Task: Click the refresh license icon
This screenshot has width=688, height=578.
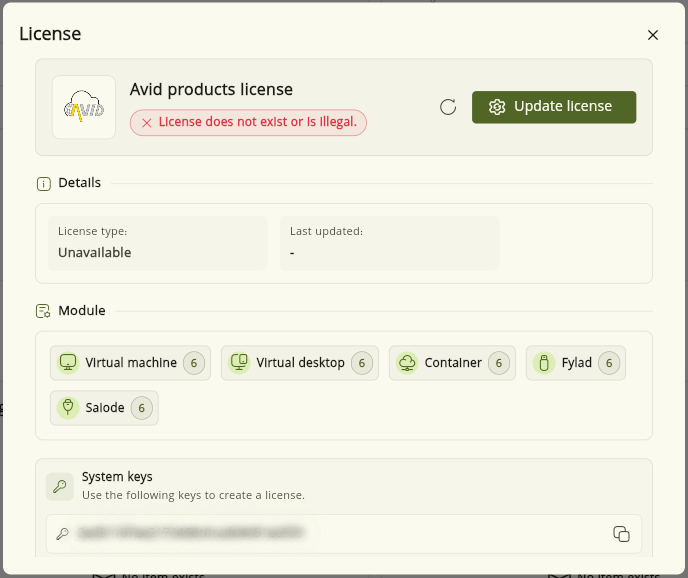Action: click(x=448, y=107)
